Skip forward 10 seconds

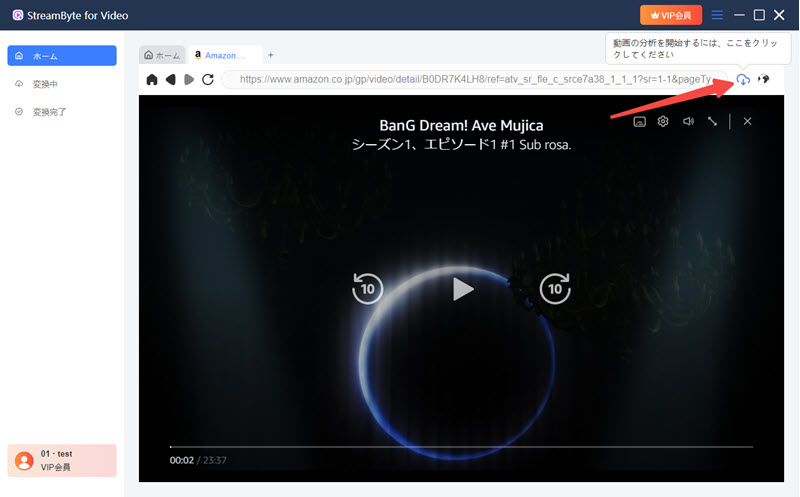(555, 288)
